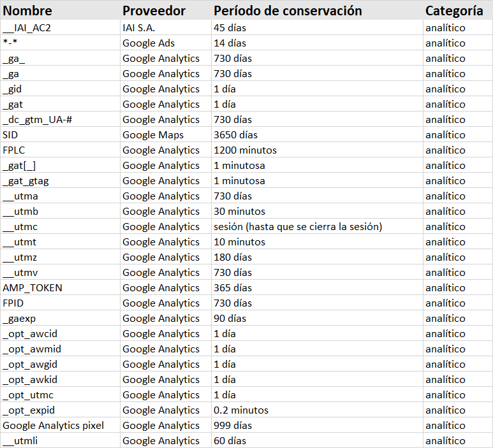Click the Google Analytics pixel name cell
Screen dimensions: 493x448
[53, 426]
